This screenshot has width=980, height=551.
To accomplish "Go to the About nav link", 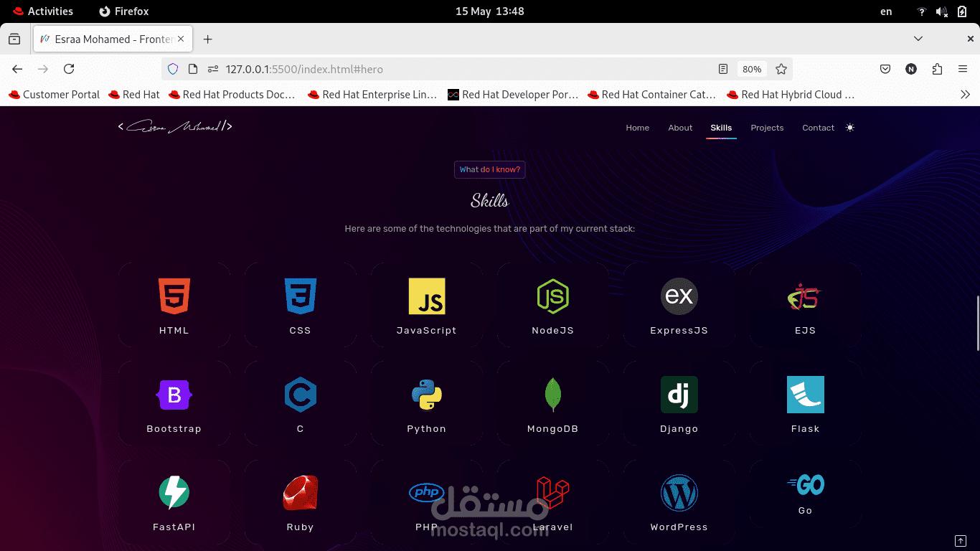I will [680, 128].
